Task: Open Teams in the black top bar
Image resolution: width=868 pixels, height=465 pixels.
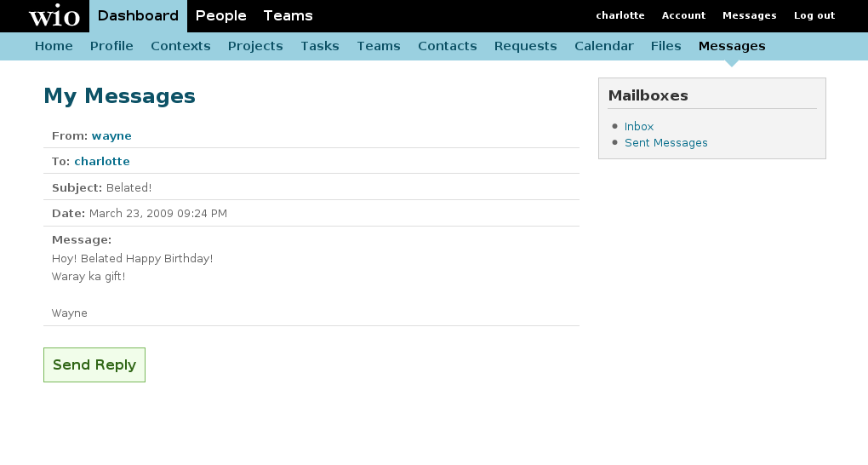Action: [x=288, y=16]
